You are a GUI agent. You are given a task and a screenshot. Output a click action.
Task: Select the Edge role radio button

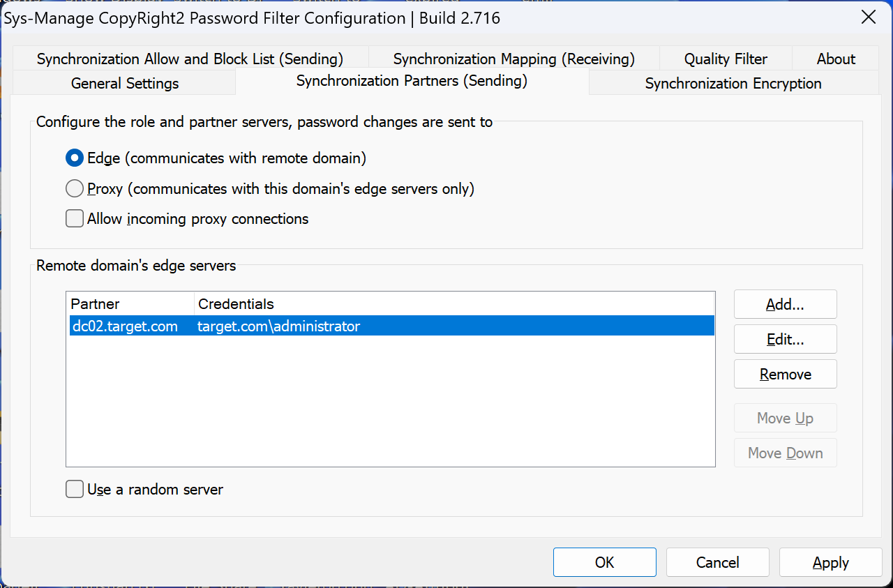tap(75, 158)
